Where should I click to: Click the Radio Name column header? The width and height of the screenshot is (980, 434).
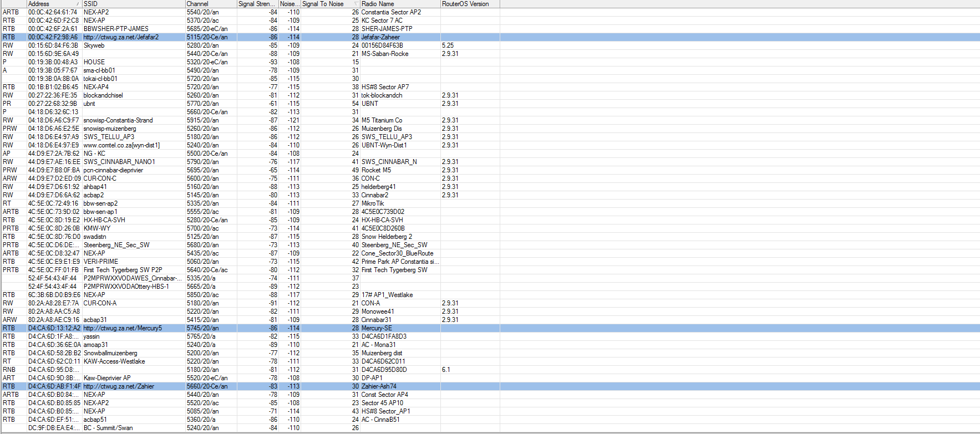399,4
